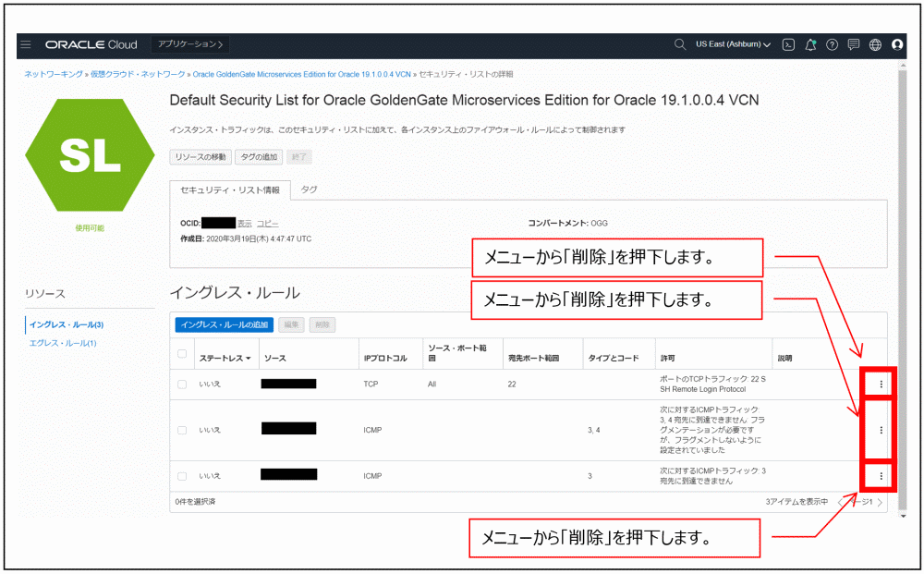Open the user profile avatar icon
This screenshot has height=574, width=924.
click(897, 44)
